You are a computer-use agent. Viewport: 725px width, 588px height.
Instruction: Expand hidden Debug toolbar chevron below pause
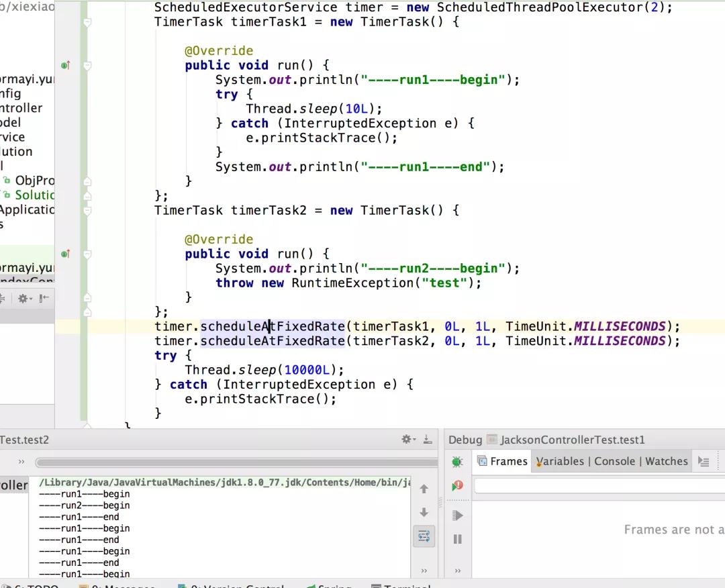(457, 571)
